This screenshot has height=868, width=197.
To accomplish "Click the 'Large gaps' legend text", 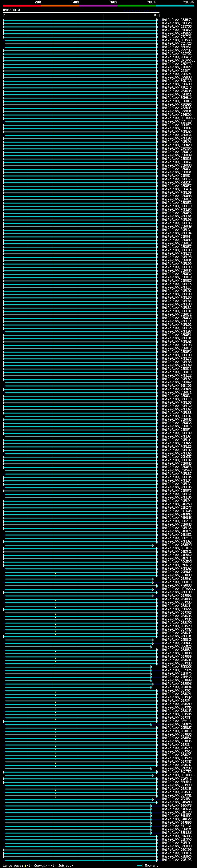I will (13, 866).
